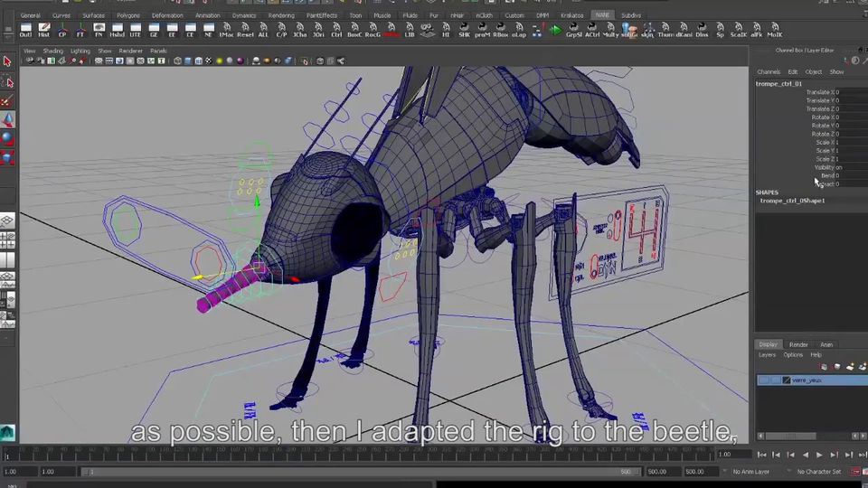Select the trompe_ctrl_0Shape1 shape entry
The height and width of the screenshot is (488, 868).
point(792,201)
